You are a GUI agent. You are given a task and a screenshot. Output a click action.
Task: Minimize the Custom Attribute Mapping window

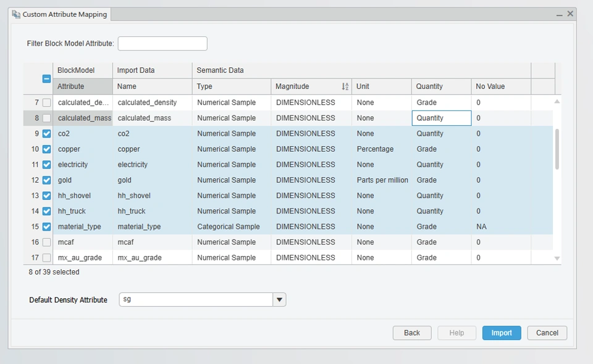point(559,14)
